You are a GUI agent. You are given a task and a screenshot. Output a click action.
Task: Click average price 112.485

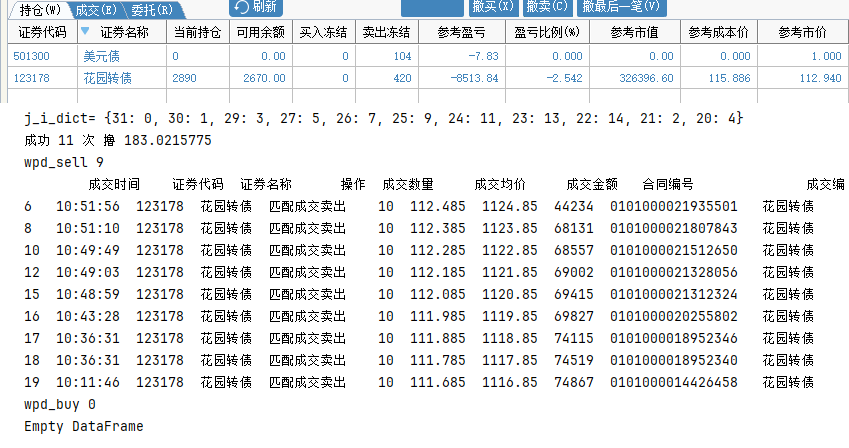[x=437, y=206]
